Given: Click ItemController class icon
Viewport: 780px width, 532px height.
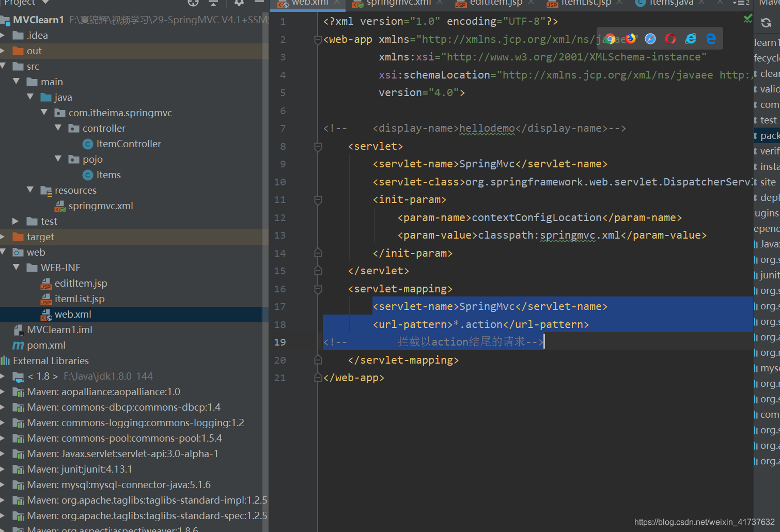Looking at the screenshot, I should [x=88, y=144].
